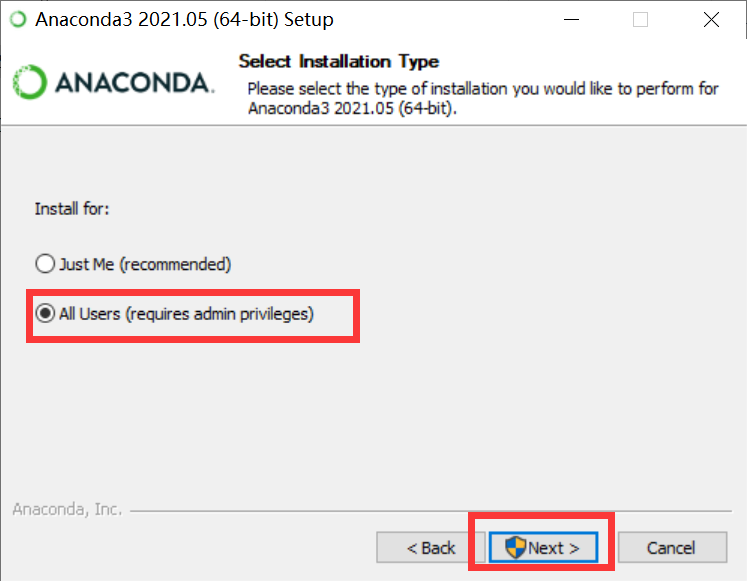747x581 pixels.
Task: Minimize the Anaconda3 Setup window
Action: 571,20
